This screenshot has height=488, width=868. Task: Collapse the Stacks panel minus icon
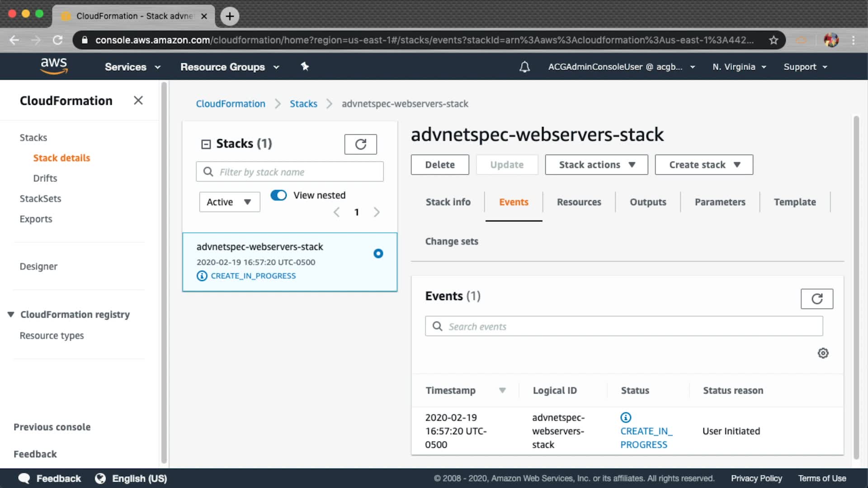(x=206, y=144)
